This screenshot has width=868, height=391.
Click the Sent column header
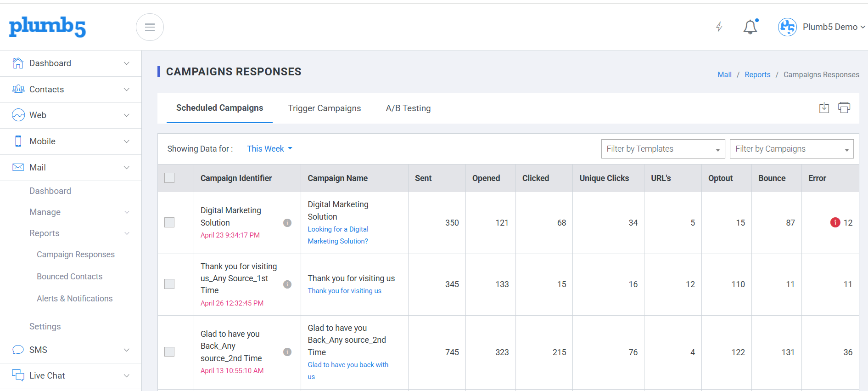(423, 178)
